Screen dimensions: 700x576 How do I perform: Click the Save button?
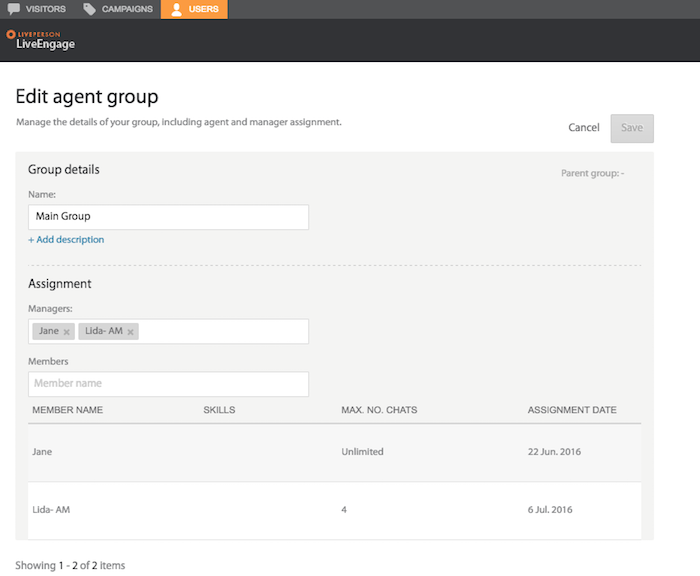tap(632, 128)
